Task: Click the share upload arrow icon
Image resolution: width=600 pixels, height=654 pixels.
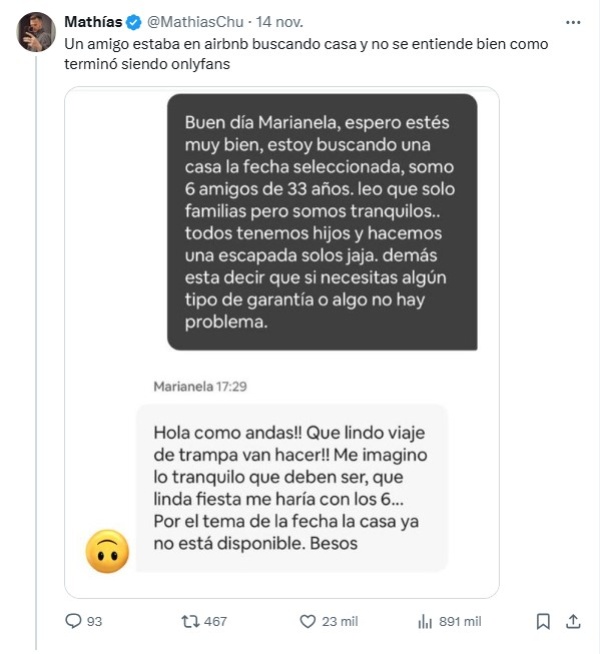Action: [x=573, y=621]
